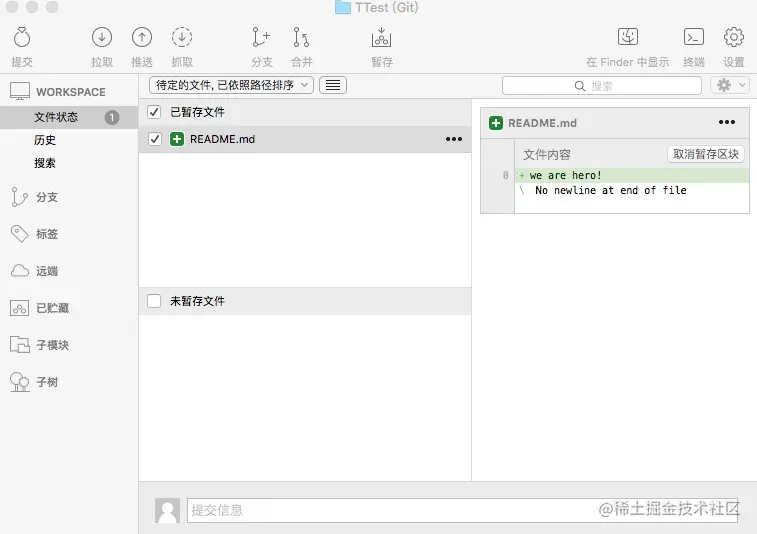Toggle the 已暂存文件 checkbox
The width and height of the screenshot is (757, 534).
pyautogui.click(x=154, y=112)
